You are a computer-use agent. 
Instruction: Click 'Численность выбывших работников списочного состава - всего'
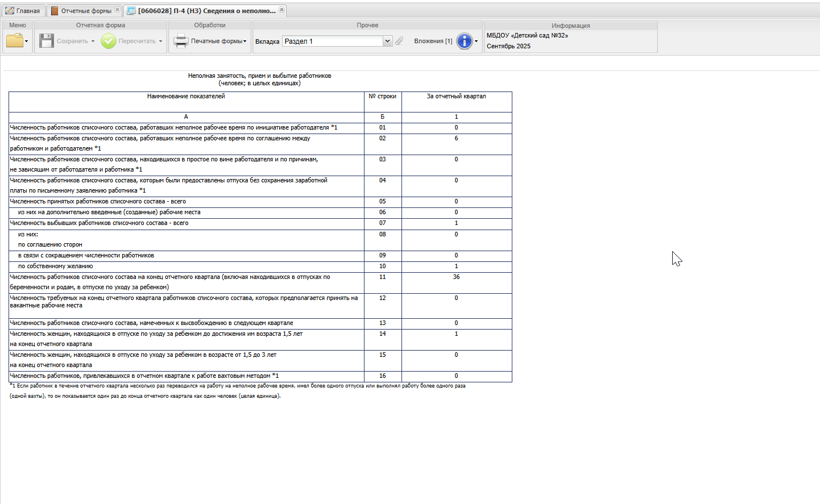pyautogui.click(x=99, y=223)
